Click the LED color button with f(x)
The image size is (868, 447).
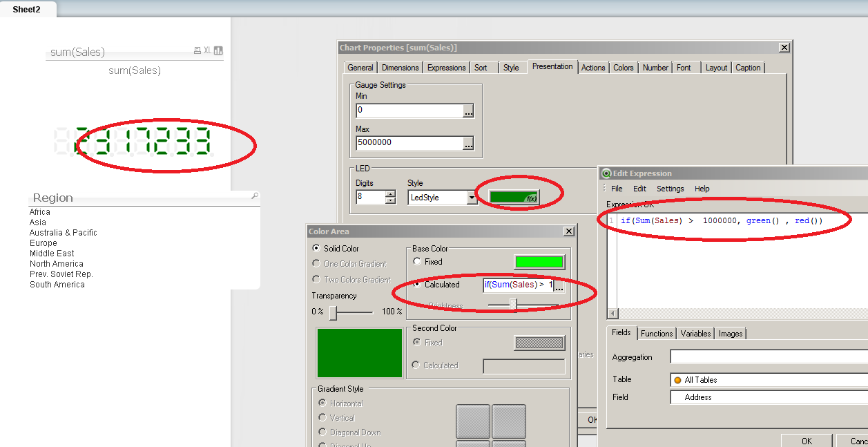tap(514, 198)
